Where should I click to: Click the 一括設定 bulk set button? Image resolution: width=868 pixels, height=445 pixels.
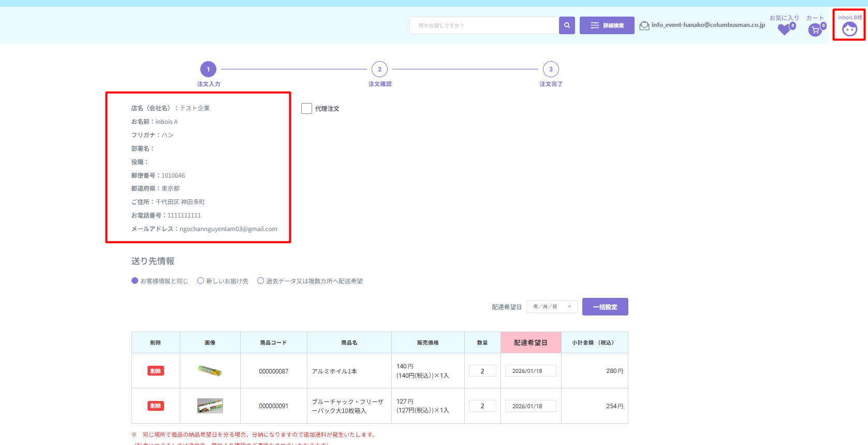(605, 307)
